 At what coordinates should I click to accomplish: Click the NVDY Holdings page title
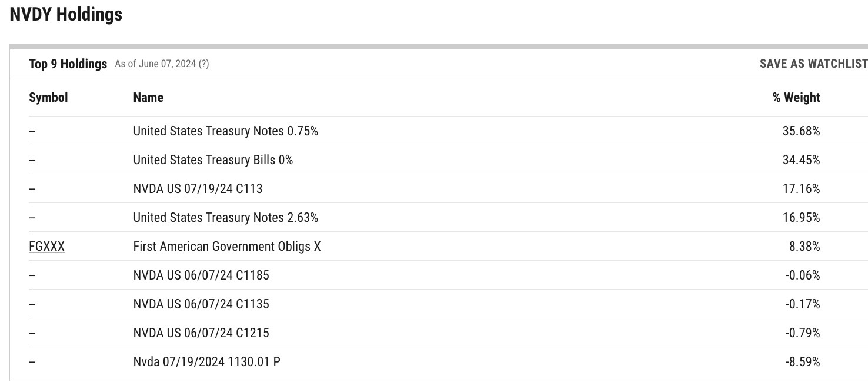pyautogui.click(x=65, y=14)
